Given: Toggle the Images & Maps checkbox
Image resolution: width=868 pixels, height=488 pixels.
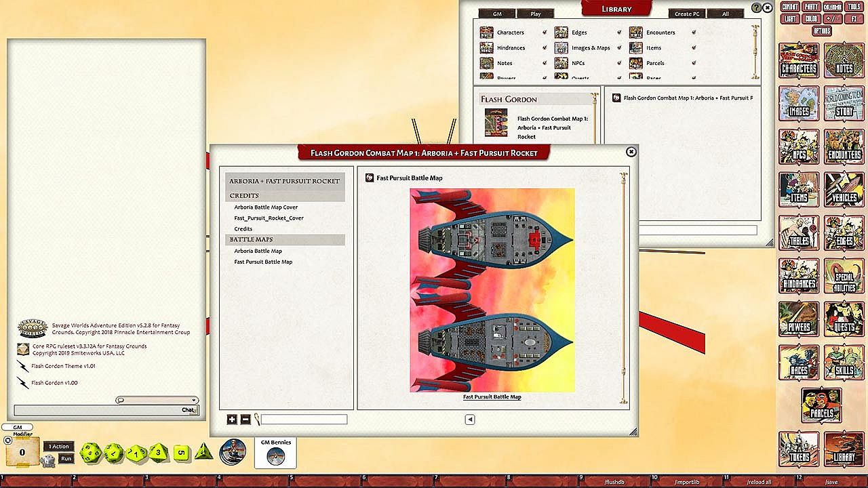Looking at the screenshot, I should point(619,48).
